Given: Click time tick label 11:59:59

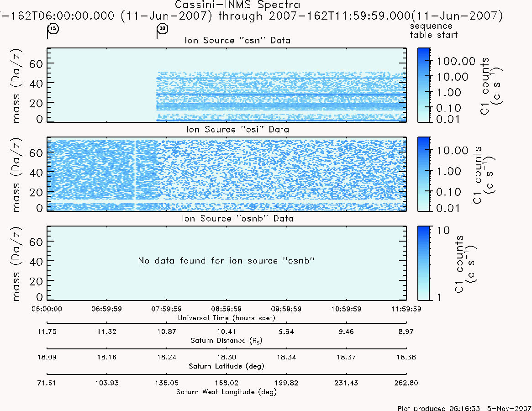Looking at the screenshot, I should 406,309.
